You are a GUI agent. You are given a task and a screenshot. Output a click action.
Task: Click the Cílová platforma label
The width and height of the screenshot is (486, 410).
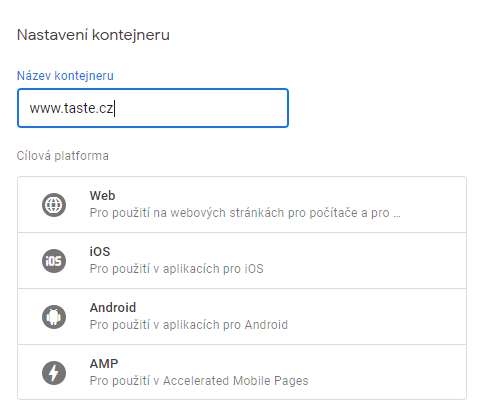[63, 156]
